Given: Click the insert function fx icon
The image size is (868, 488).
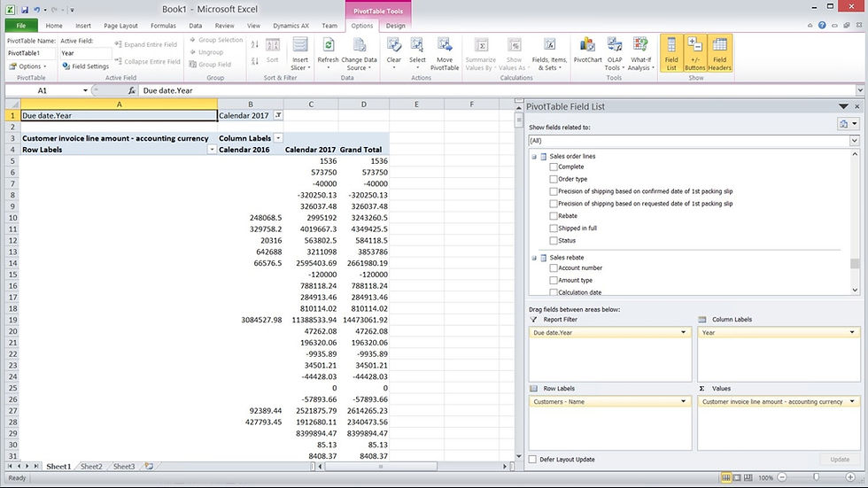Looking at the screenshot, I should pos(132,90).
